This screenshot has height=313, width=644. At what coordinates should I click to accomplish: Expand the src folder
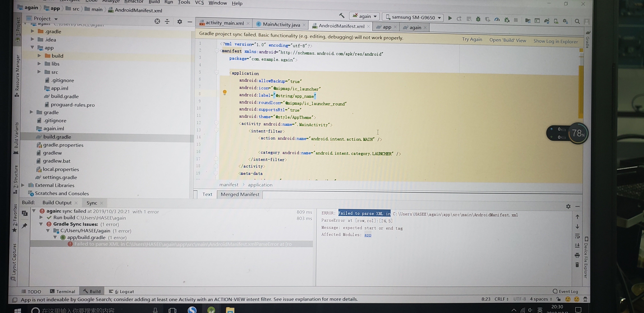click(x=39, y=72)
